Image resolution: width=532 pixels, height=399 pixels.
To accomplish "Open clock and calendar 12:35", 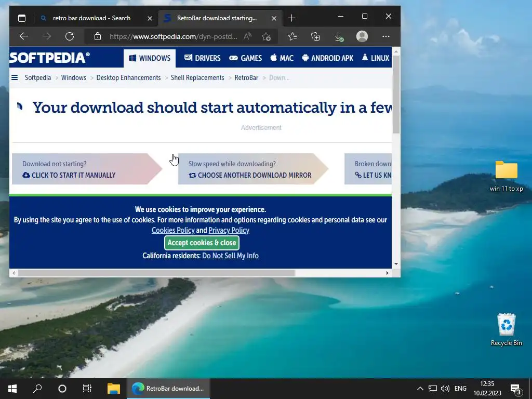I will (x=487, y=389).
